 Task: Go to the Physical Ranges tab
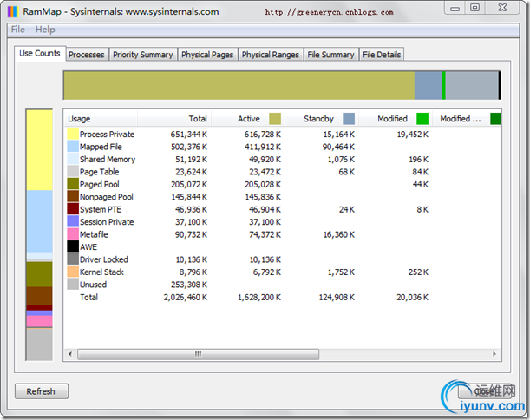(271, 55)
